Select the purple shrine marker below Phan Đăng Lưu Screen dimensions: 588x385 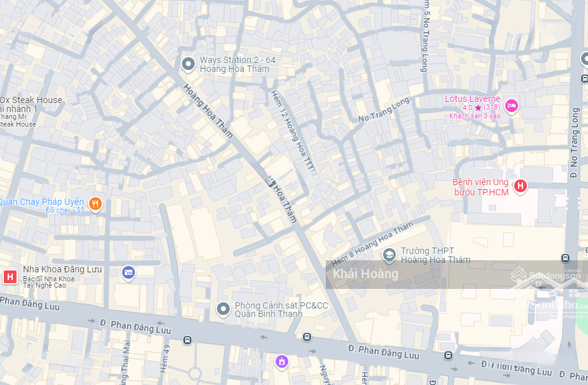pos(282,361)
